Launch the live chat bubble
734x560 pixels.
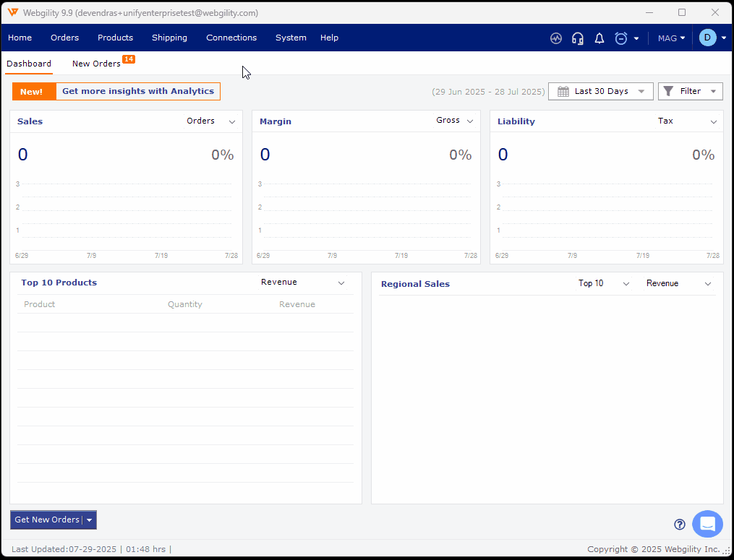[707, 524]
